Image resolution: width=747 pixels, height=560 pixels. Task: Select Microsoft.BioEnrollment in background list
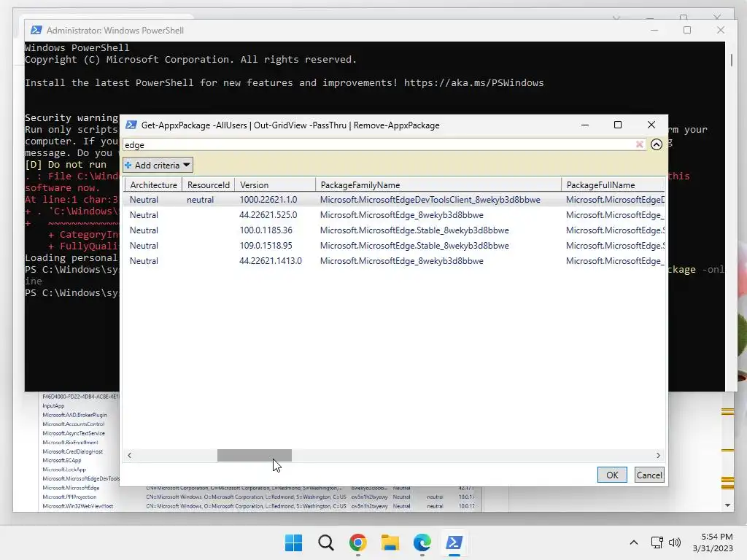coord(70,443)
